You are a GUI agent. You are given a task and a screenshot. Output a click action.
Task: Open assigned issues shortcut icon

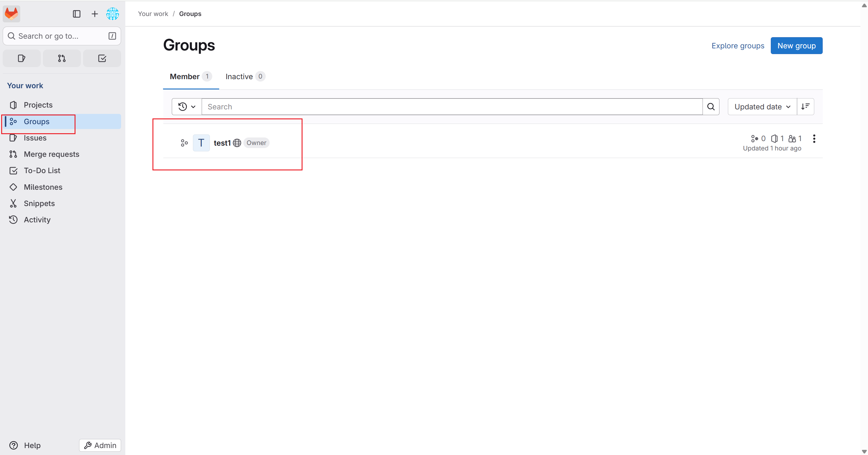(x=21, y=58)
